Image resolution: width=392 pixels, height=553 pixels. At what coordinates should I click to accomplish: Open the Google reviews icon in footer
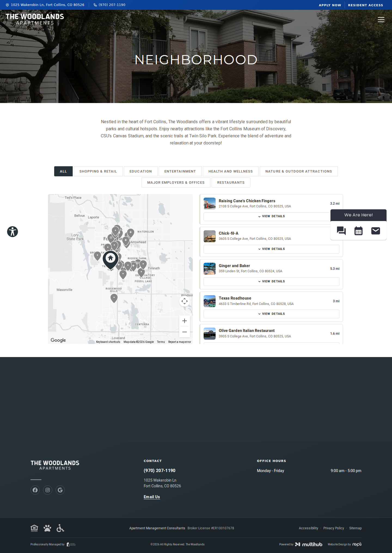(60, 490)
